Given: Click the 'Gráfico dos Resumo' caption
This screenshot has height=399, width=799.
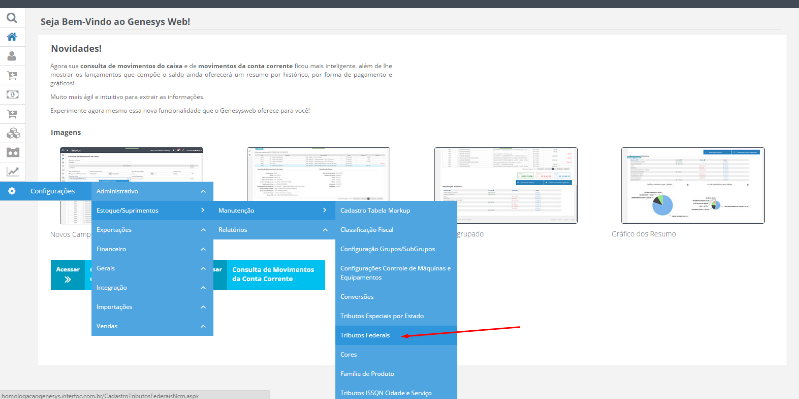Looking at the screenshot, I should coord(644,234).
